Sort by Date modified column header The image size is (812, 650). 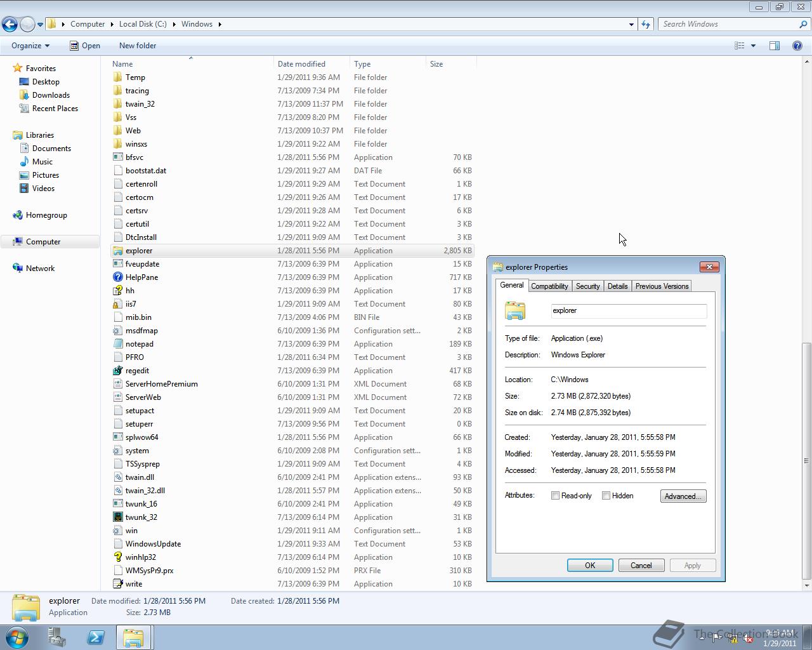point(311,64)
